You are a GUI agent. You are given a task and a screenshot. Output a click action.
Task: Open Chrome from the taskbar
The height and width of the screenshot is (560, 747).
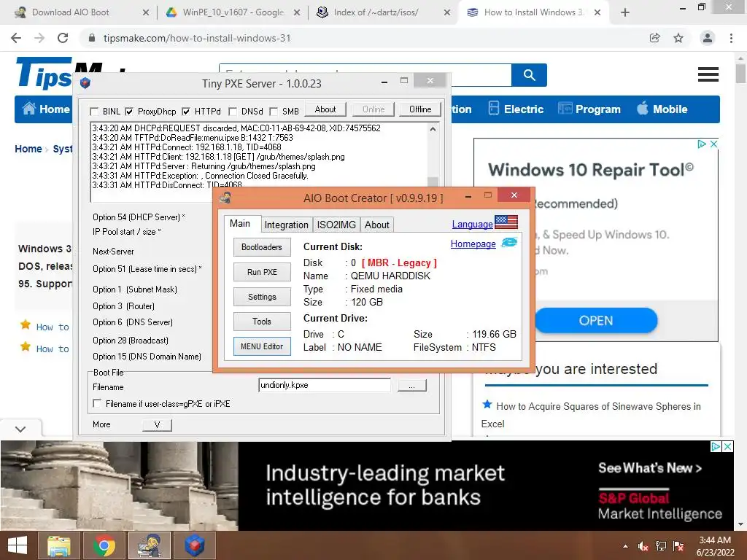(104, 545)
